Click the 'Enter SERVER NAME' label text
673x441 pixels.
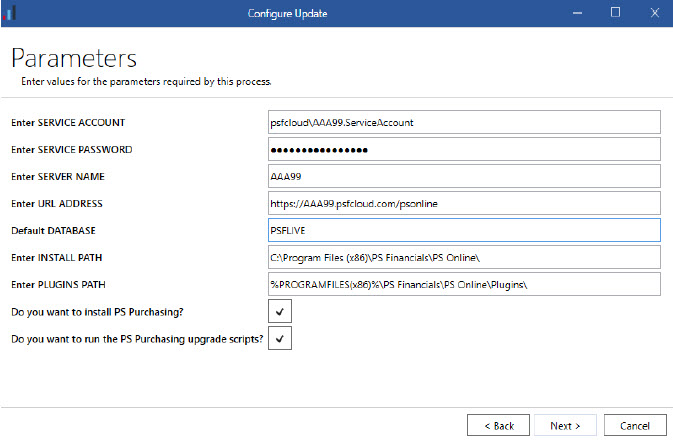[x=57, y=177]
